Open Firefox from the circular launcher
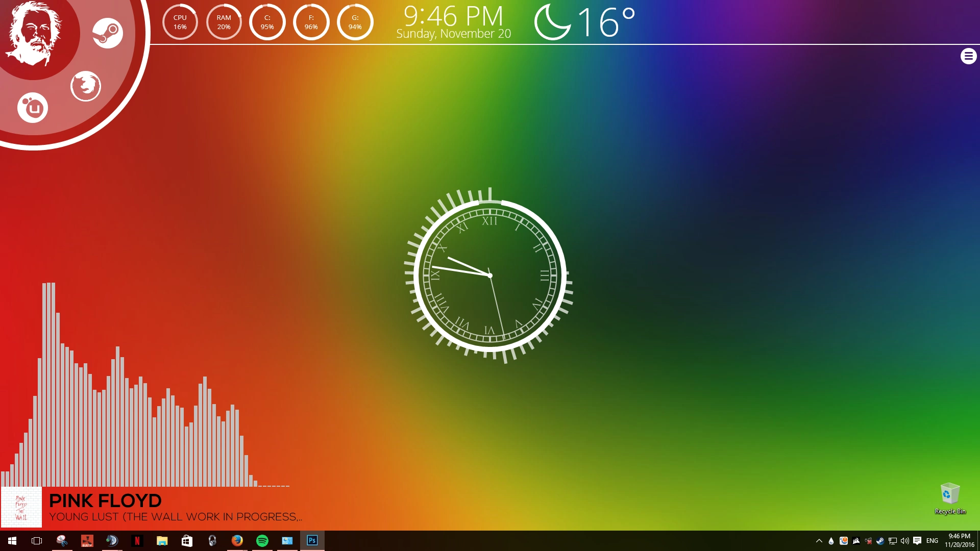Viewport: 980px width, 551px height. pos(86,86)
